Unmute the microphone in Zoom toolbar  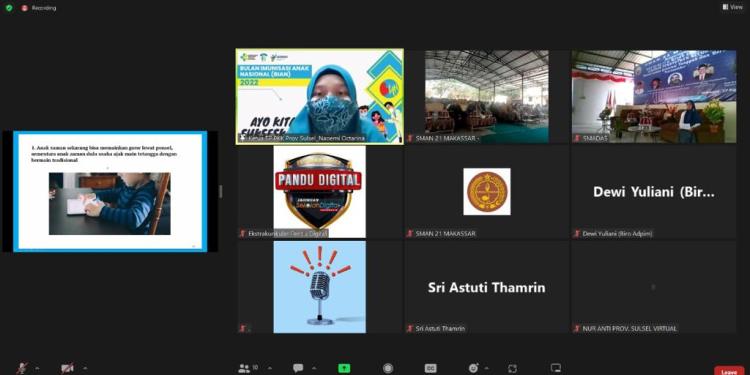(22, 368)
